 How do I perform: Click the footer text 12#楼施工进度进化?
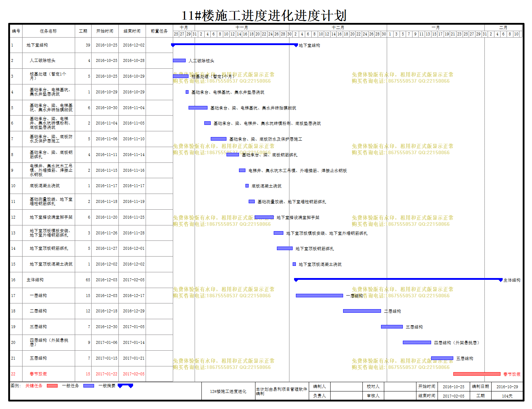[228, 391]
